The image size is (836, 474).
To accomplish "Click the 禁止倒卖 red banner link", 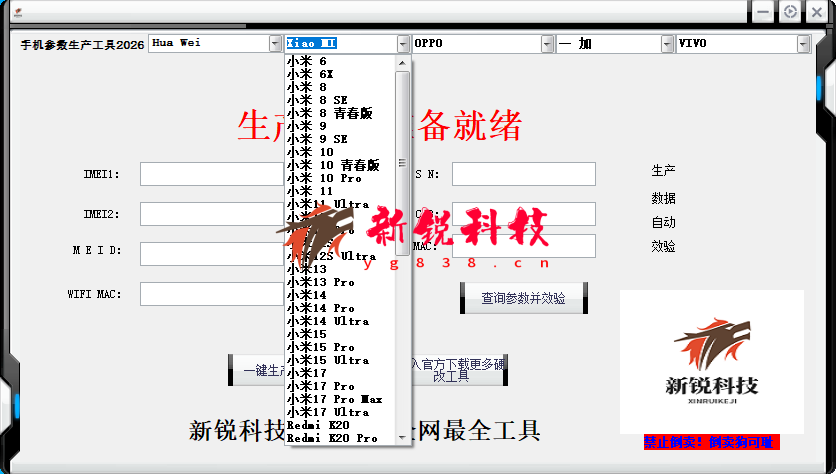I will pos(711,442).
